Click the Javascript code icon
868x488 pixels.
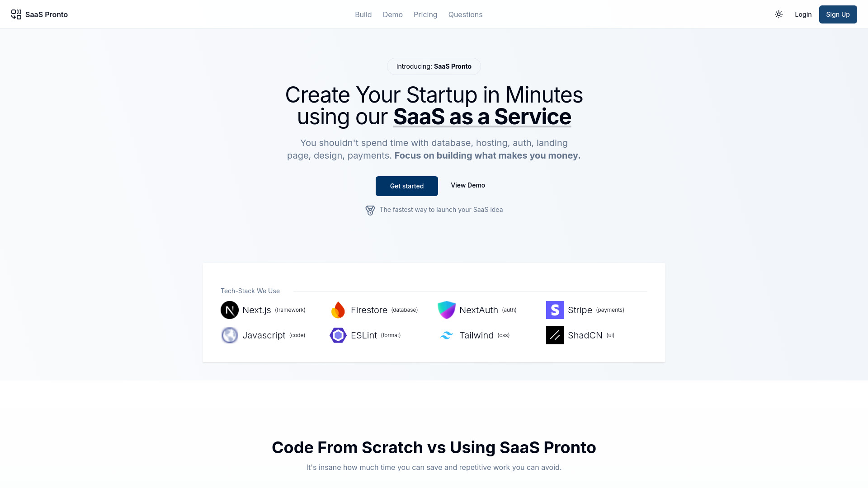pyautogui.click(x=230, y=335)
